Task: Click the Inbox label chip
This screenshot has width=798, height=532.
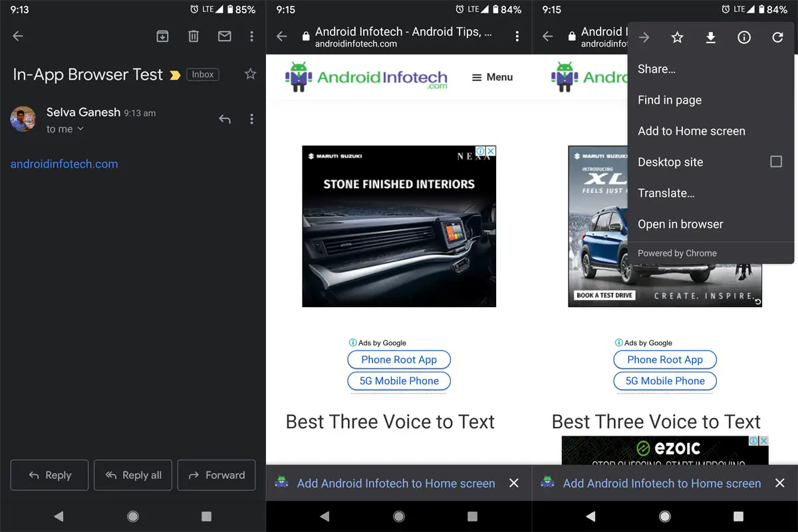Action: 203,74
